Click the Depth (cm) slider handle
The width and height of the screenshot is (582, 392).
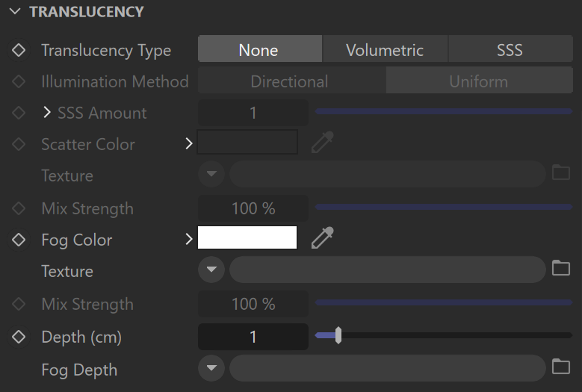338,335
